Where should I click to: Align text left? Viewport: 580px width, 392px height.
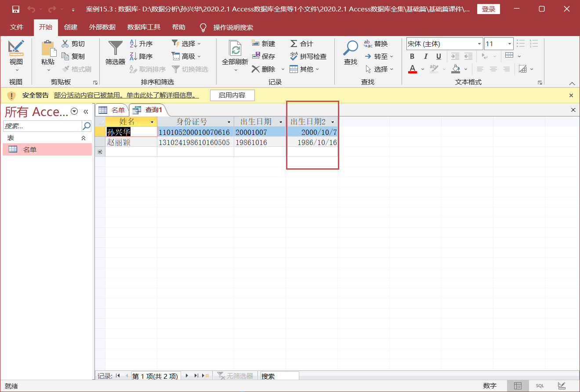480,69
